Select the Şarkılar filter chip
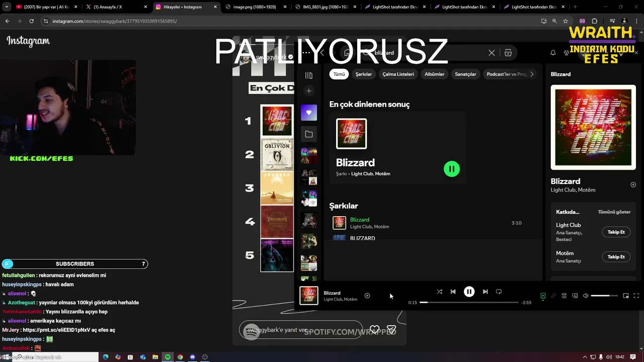Screen dimensions: 644x362 (x=364, y=74)
